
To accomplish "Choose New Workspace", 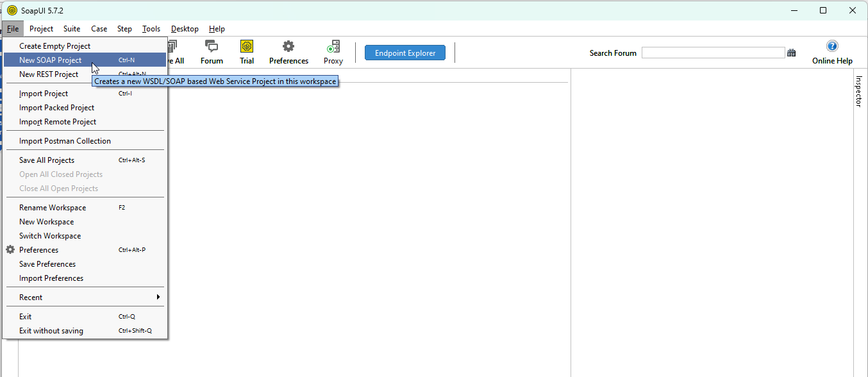I will coord(85,222).
